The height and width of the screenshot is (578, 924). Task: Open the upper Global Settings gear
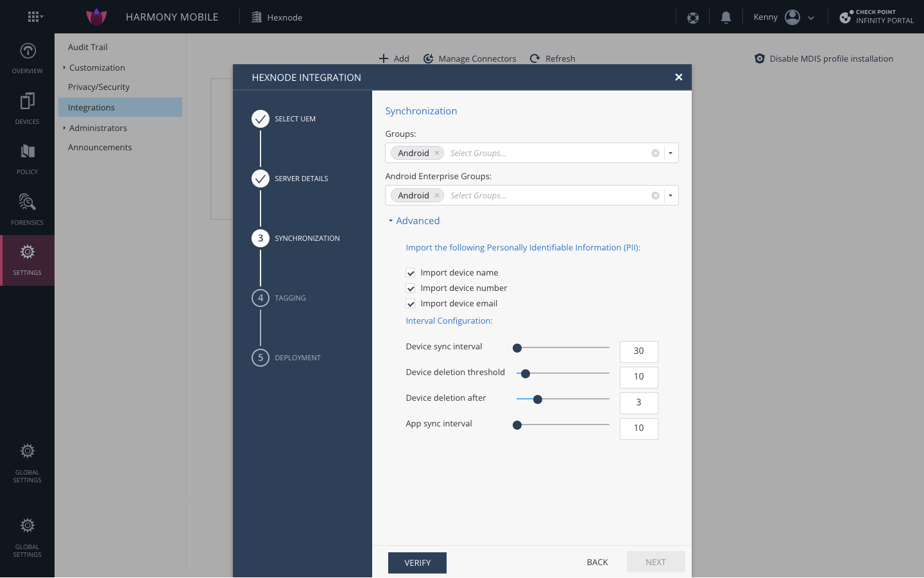(x=27, y=451)
